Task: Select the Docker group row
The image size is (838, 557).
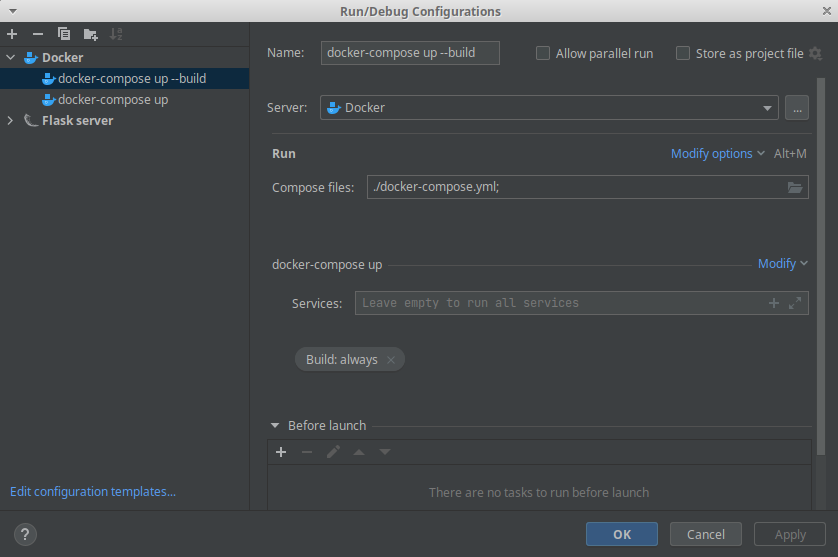Action: pyautogui.click(x=125, y=57)
